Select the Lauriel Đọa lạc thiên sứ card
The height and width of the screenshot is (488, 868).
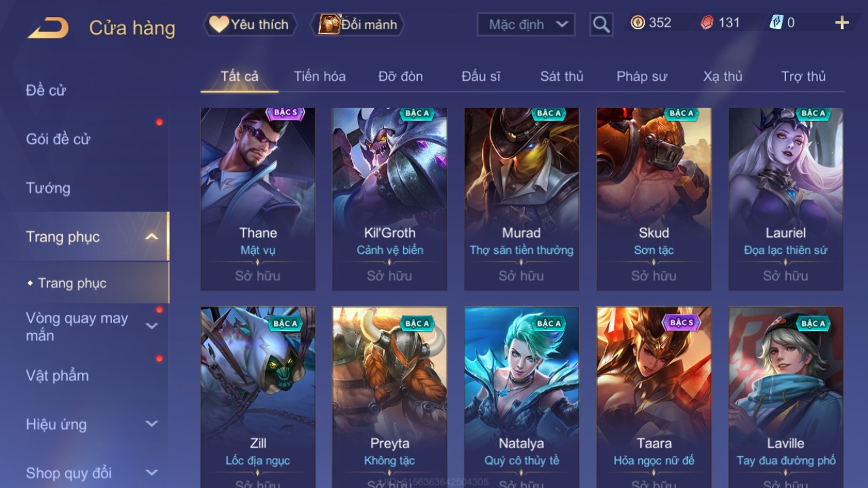click(785, 199)
